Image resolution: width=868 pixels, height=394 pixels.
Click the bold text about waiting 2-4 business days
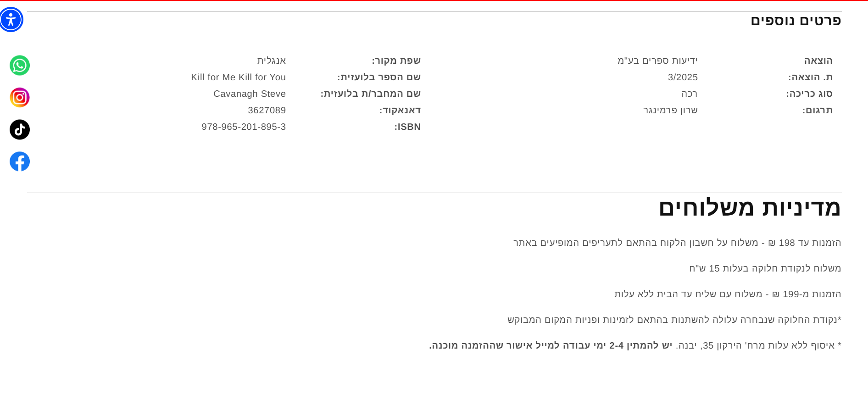551,345
